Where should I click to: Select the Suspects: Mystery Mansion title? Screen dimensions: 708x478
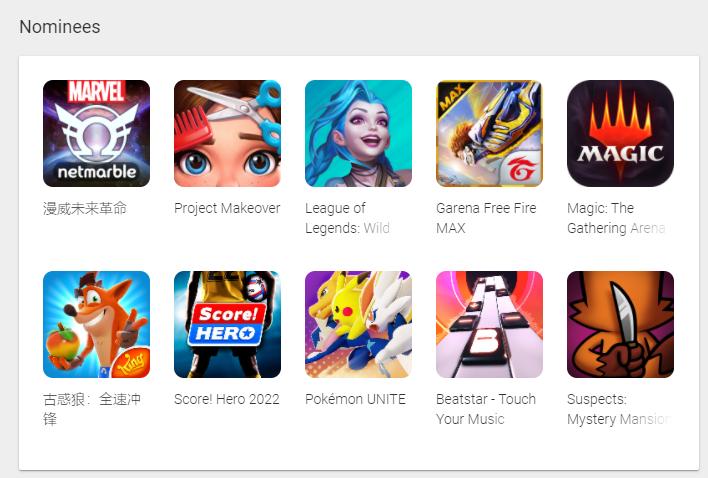tap(618, 409)
